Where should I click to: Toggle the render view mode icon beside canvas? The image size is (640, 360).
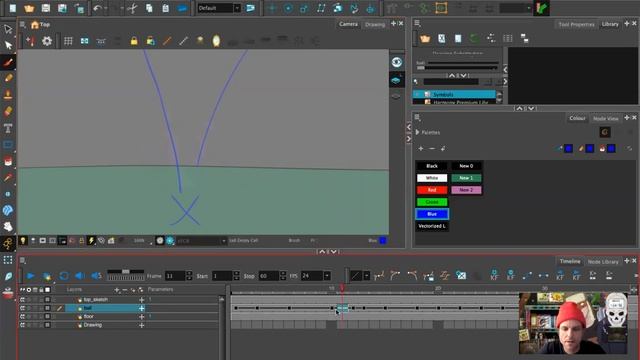click(x=396, y=80)
